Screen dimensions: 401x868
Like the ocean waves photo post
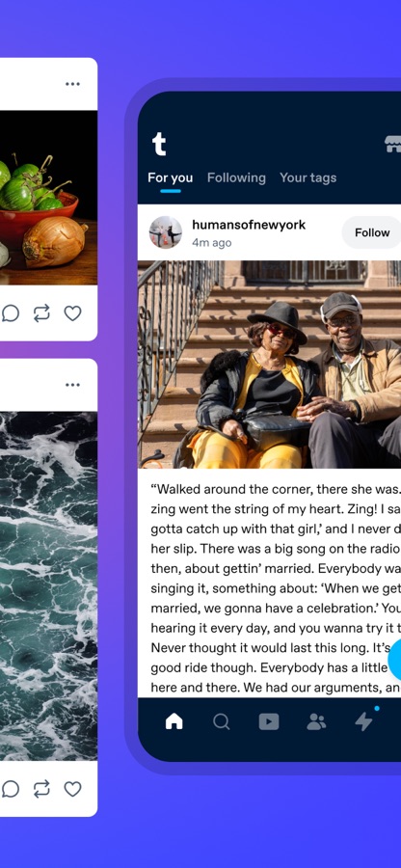coord(72,788)
